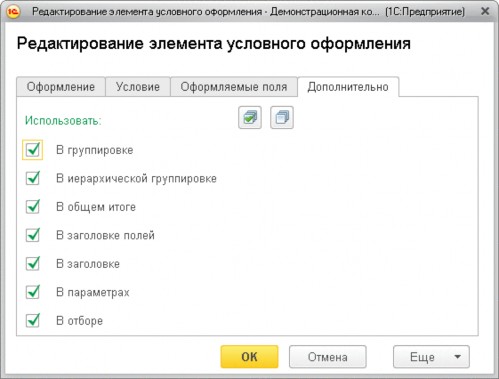499x379 pixels.
Task: Open the Условие tab
Action: (x=138, y=87)
